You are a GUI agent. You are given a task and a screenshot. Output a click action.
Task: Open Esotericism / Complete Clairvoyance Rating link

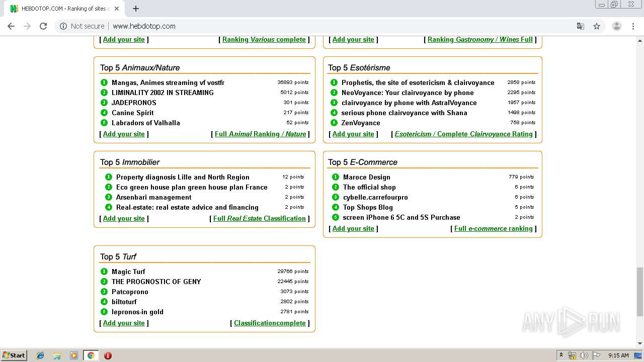(464, 134)
